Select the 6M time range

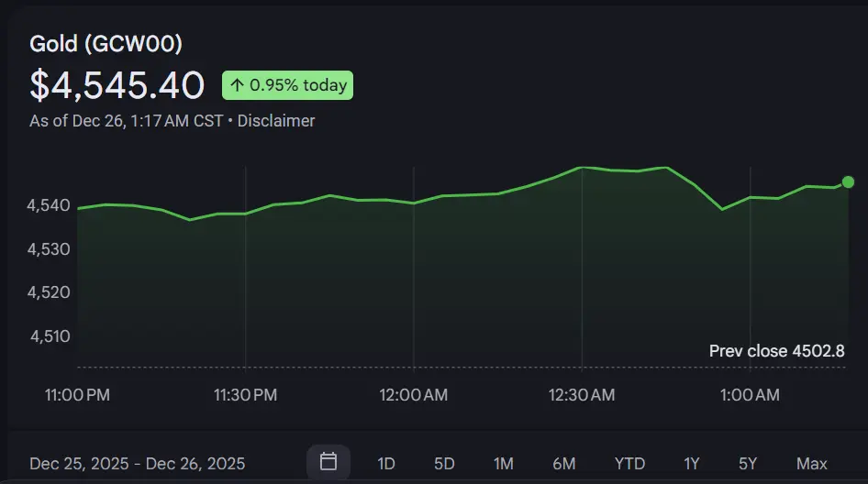pos(563,464)
